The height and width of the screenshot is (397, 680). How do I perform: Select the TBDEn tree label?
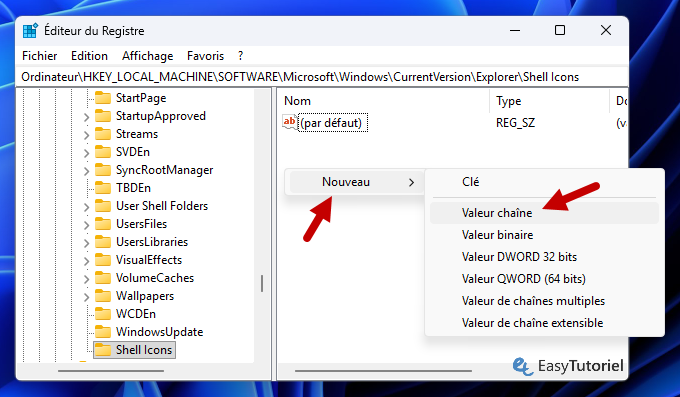134,188
